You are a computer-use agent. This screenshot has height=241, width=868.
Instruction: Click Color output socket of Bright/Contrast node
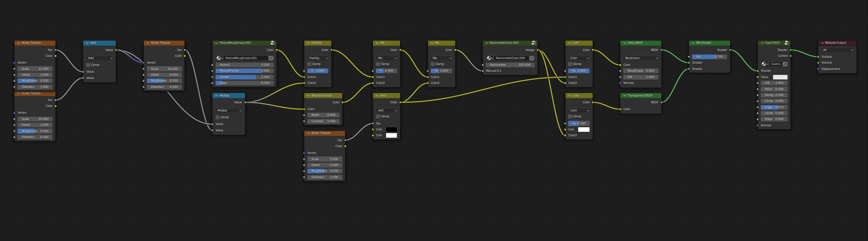tap(343, 102)
